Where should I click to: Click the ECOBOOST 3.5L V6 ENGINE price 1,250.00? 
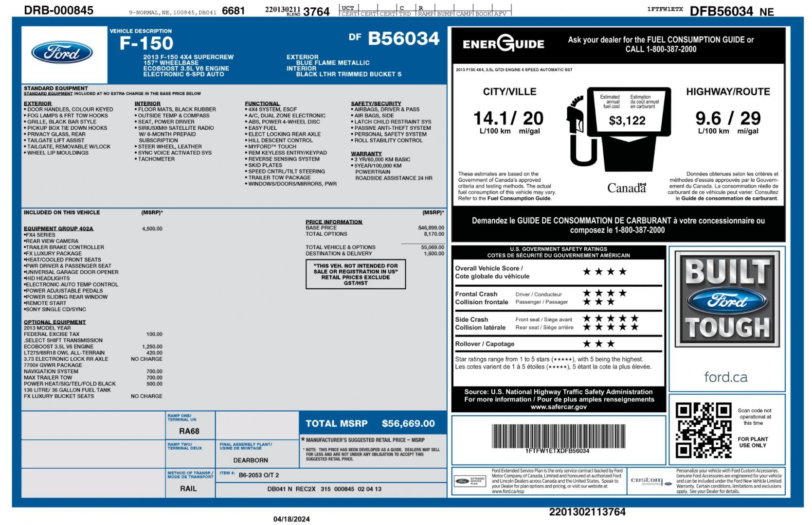coord(152,347)
